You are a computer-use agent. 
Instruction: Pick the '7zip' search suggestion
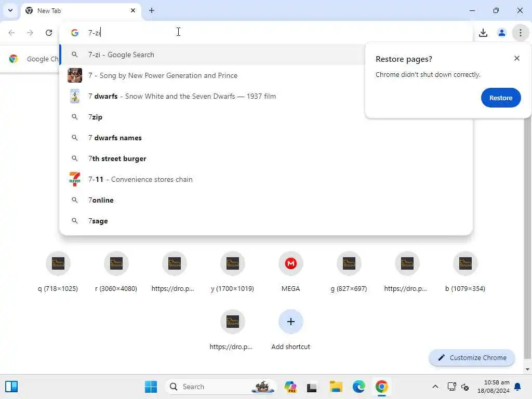(266, 117)
